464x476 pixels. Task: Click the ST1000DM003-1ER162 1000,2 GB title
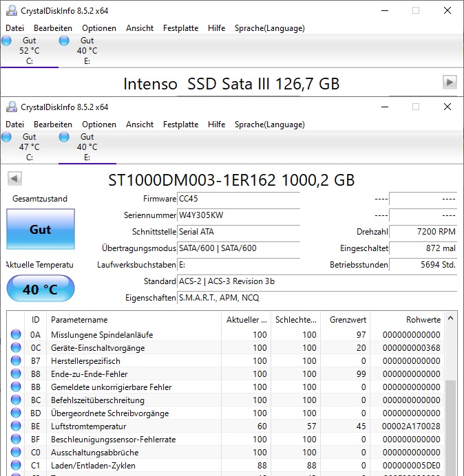[x=231, y=180]
